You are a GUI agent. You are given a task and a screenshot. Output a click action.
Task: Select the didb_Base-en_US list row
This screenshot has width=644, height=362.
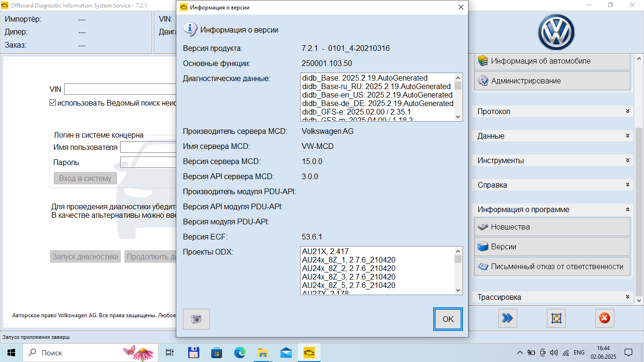pyautogui.click(x=377, y=95)
